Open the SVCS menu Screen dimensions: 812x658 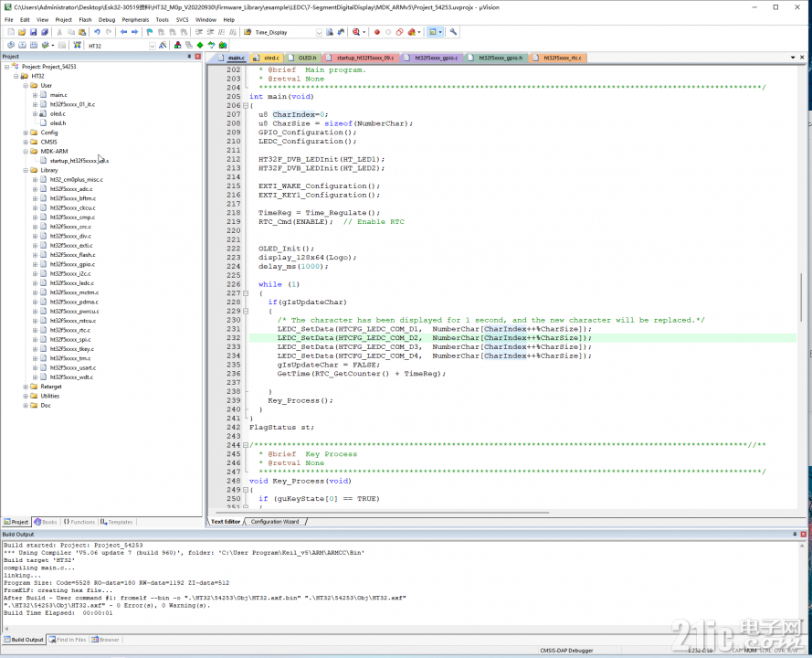click(183, 20)
